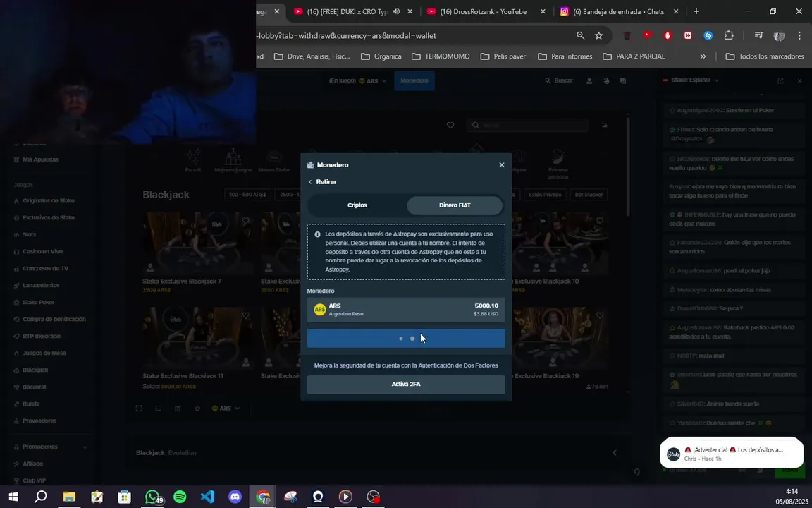Focus the game search field
This screenshot has height=508, width=812.
tap(527, 125)
